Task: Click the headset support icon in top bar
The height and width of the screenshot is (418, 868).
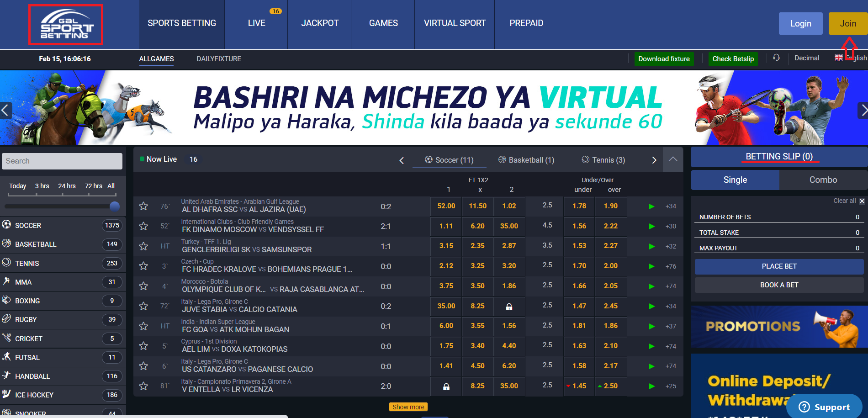Action: tap(776, 58)
